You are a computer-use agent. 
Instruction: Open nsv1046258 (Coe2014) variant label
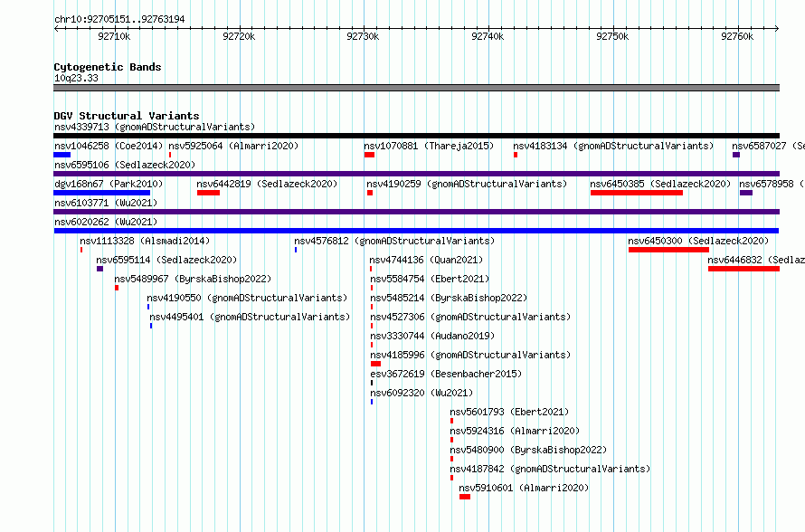[x=109, y=146]
